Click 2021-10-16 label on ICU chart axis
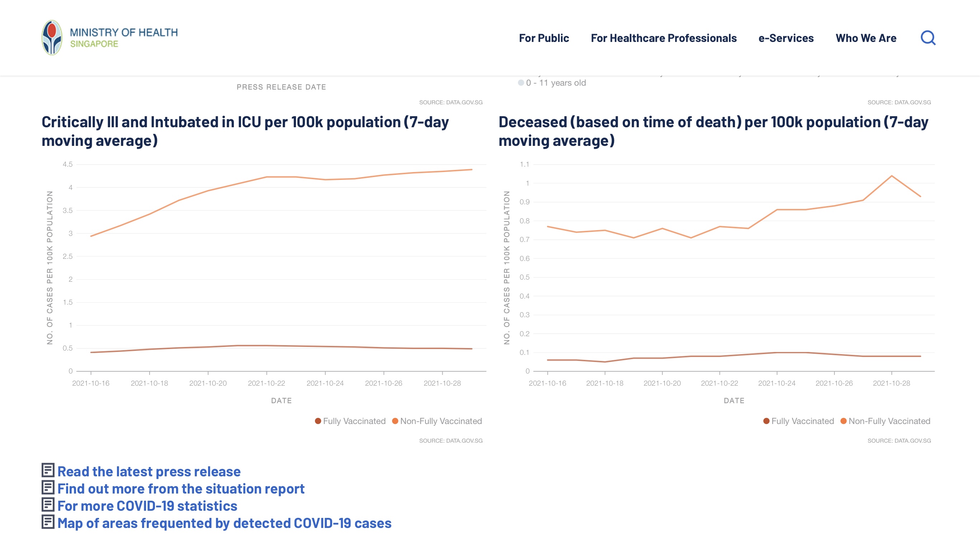The width and height of the screenshot is (980, 543). (90, 383)
